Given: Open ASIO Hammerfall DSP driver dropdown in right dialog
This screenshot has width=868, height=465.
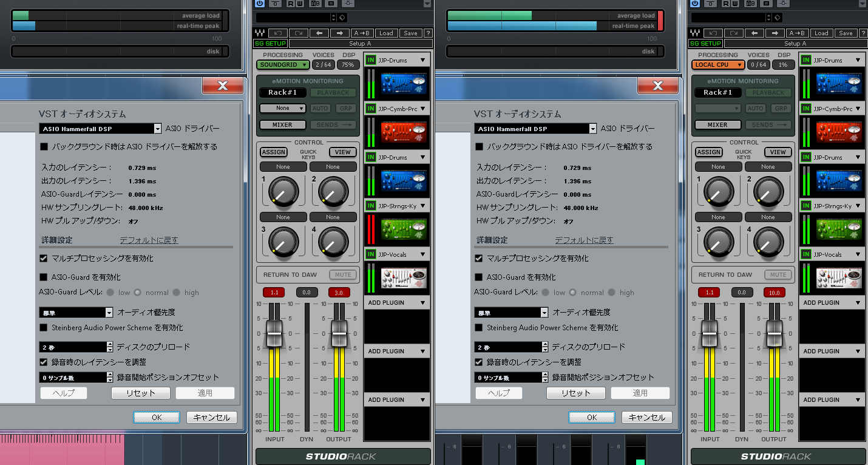Looking at the screenshot, I should [593, 129].
